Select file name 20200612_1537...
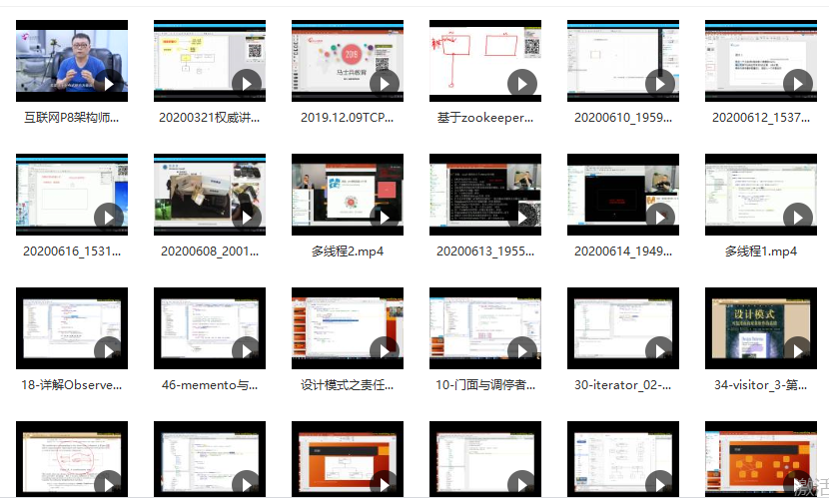 pos(761,118)
